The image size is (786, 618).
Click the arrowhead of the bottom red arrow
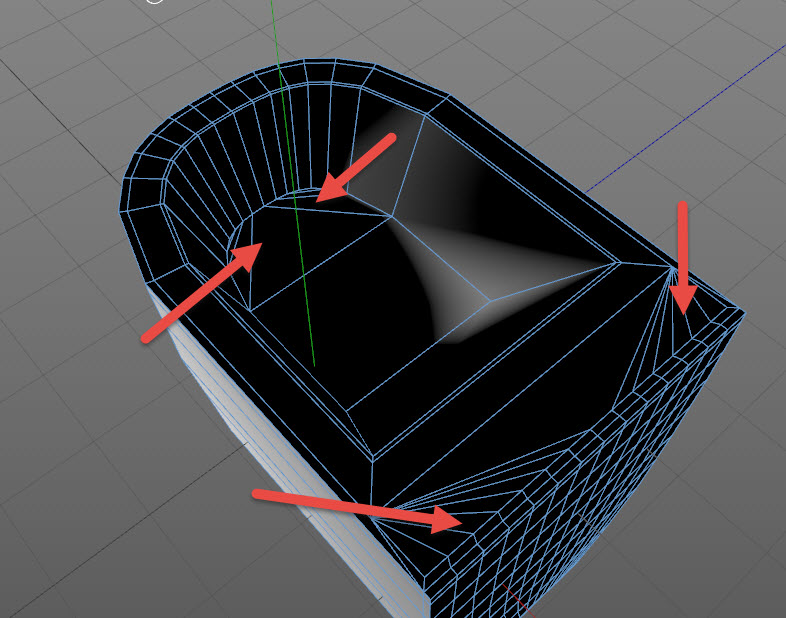(x=446, y=520)
